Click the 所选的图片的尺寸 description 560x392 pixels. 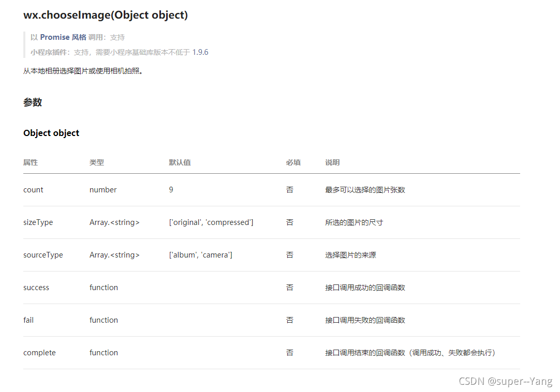[x=354, y=222]
